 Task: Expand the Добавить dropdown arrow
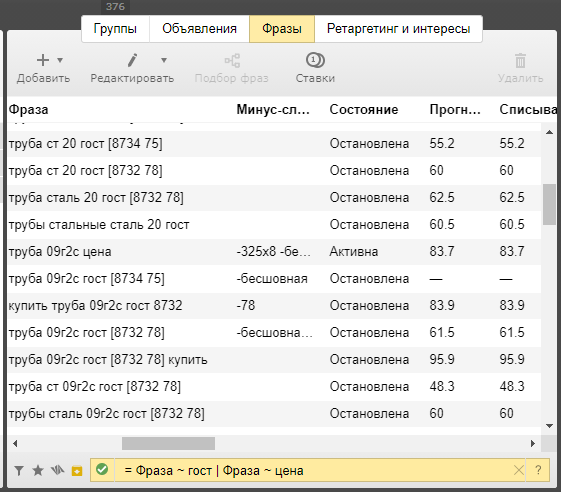[x=60, y=60]
